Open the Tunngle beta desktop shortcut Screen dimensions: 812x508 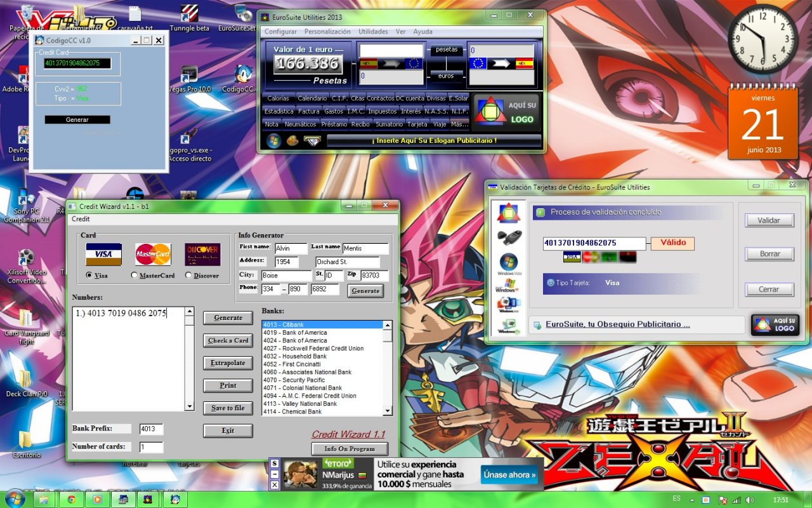coord(189,15)
